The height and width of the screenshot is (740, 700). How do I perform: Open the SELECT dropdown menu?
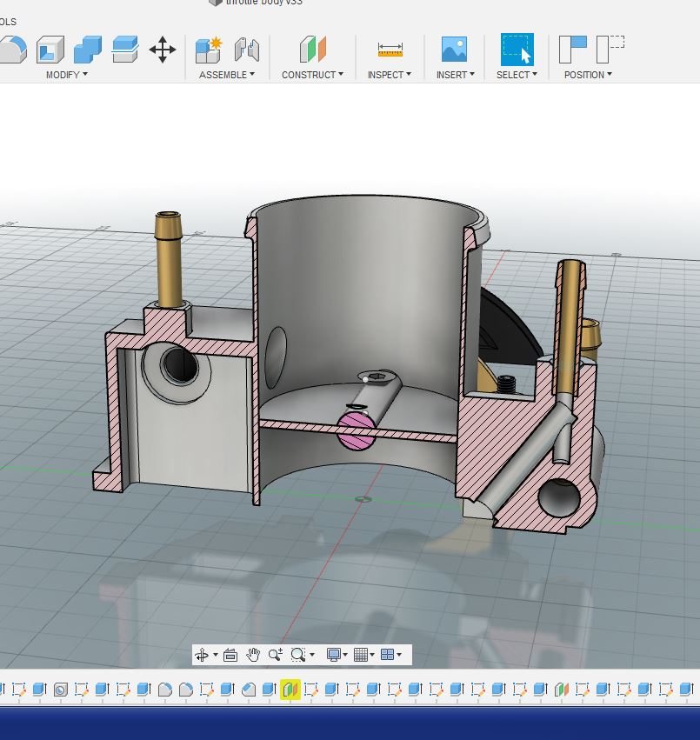(517, 75)
